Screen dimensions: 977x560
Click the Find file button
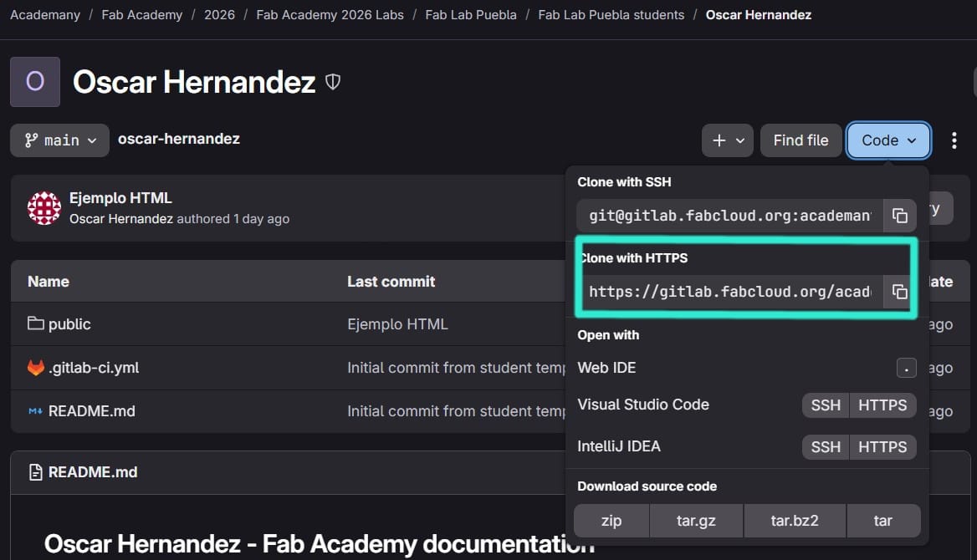pyautogui.click(x=801, y=140)
